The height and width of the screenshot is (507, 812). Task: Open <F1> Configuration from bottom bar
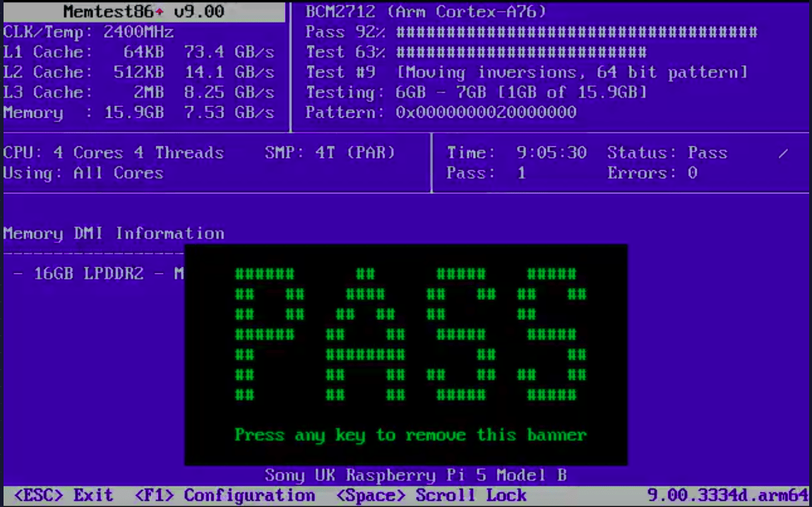click(x=225, y=495)
